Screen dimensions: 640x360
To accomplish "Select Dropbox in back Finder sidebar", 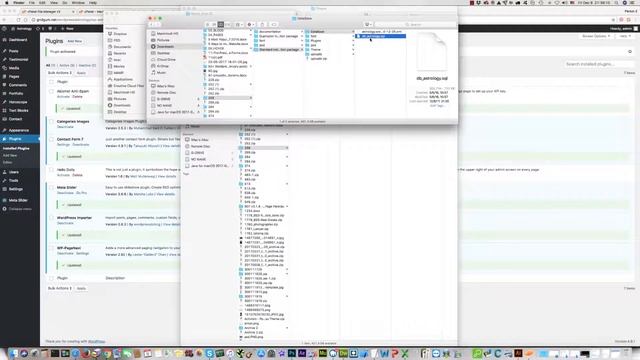I will click(120, 34).
